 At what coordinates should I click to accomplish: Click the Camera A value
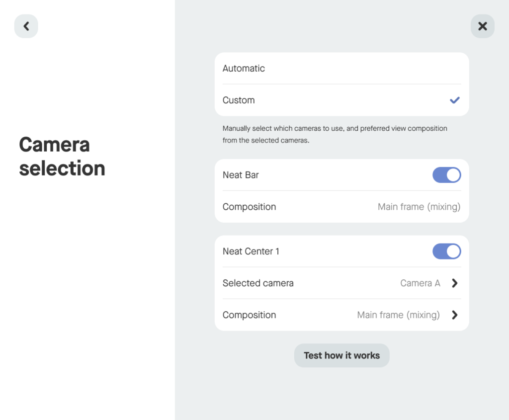click(420, 283)
